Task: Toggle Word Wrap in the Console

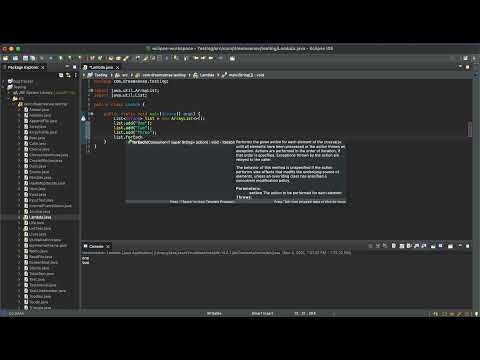Action: pyautogui.click(x=409, y=246)
